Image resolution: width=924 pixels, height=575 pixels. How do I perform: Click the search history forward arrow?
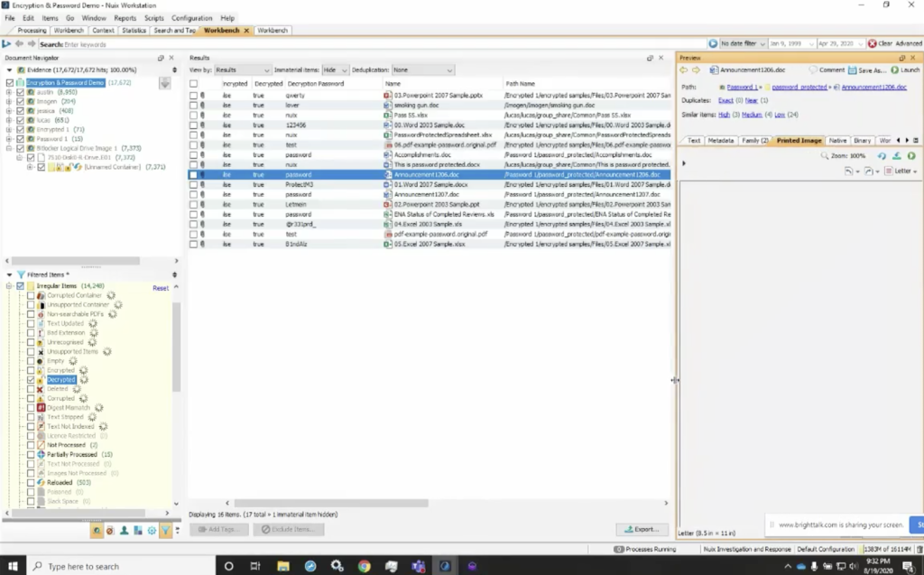pyautogui.click(x=32, y=43)
